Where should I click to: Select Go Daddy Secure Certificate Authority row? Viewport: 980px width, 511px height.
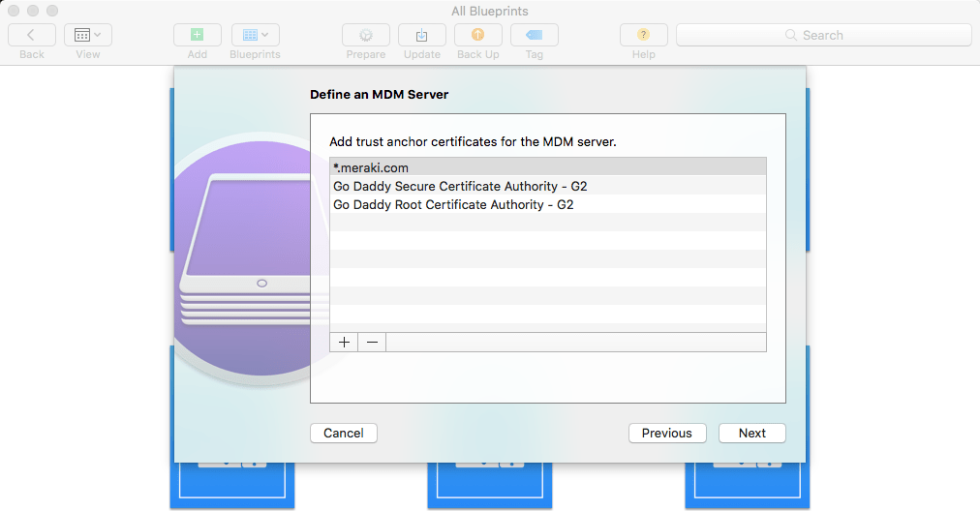click(x=547, y=186)
